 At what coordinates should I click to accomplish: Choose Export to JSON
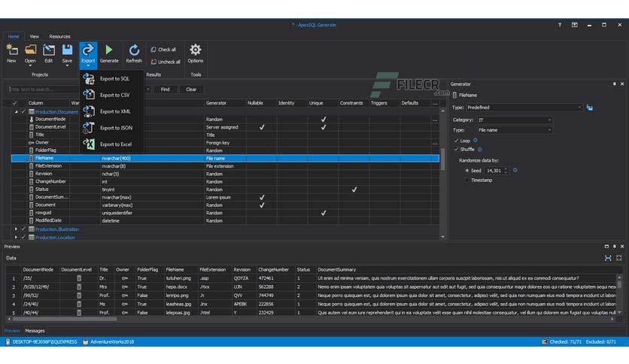(111, 128)
